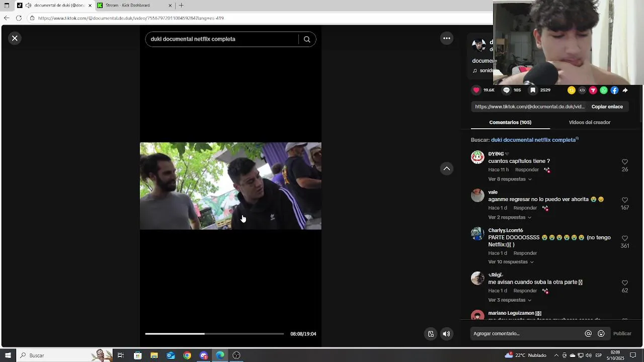The width and height of the screenshot is (644, 362).
Task: Click Responder under Rëgï's comment
Action: tap(525, 291)
